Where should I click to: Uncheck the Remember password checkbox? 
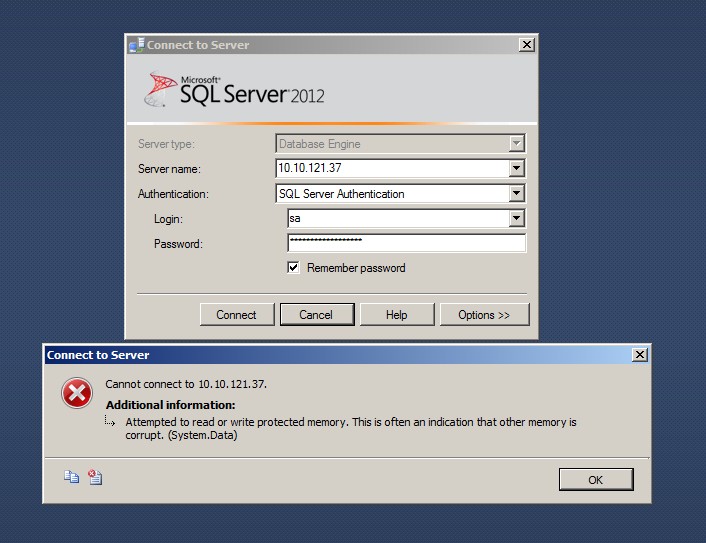(x=293, y=268)
